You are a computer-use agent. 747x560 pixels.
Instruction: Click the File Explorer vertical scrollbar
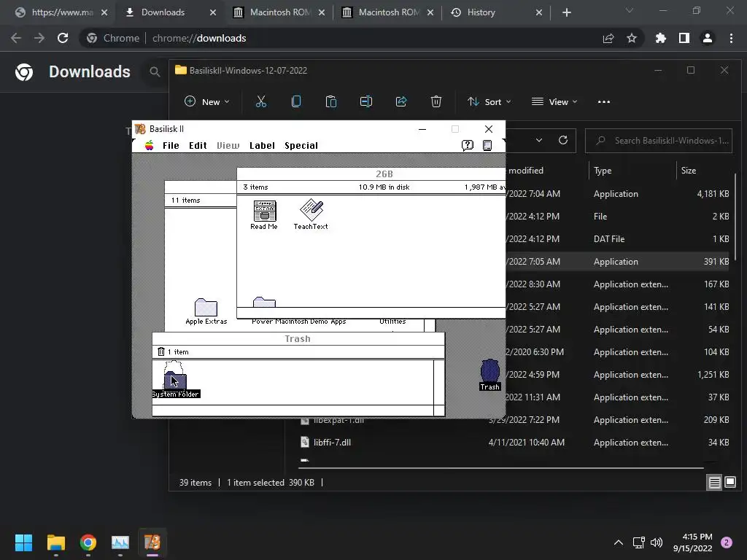[736, 217]
